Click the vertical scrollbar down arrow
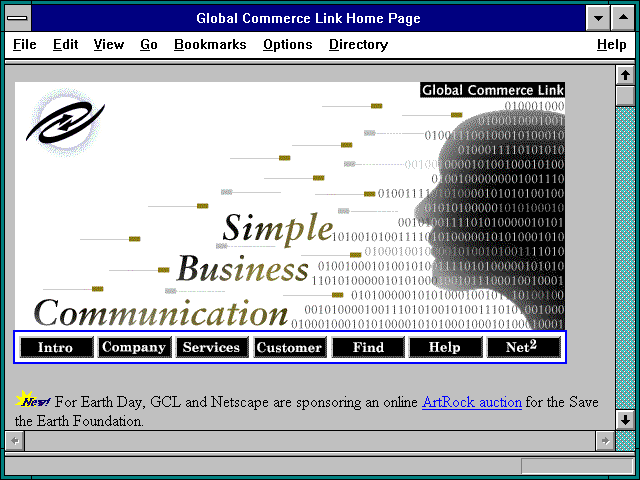 pyautogui.click(x=625, y=420)
